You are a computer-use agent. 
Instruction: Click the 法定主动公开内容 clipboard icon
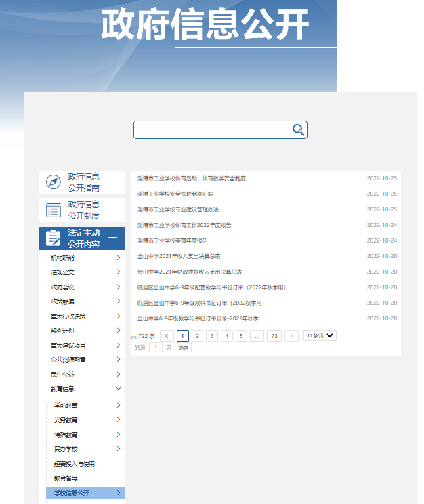click(x=53, y=238)
